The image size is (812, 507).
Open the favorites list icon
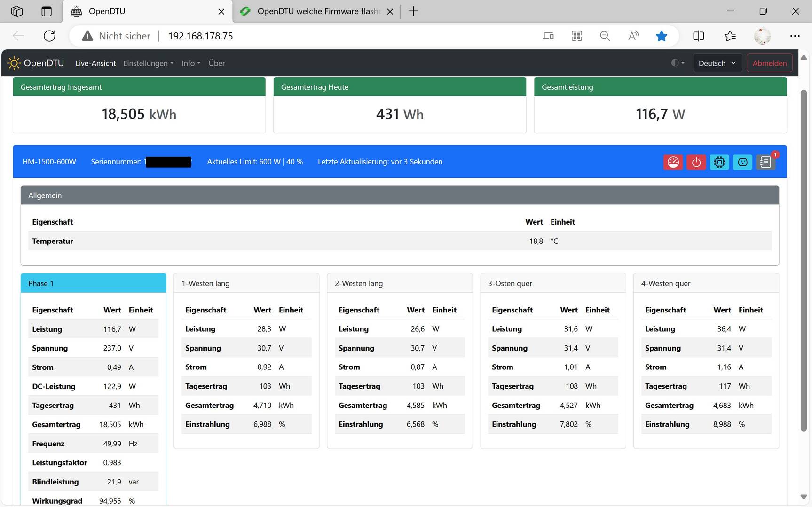pyautogui.click(x=730, y=36)
